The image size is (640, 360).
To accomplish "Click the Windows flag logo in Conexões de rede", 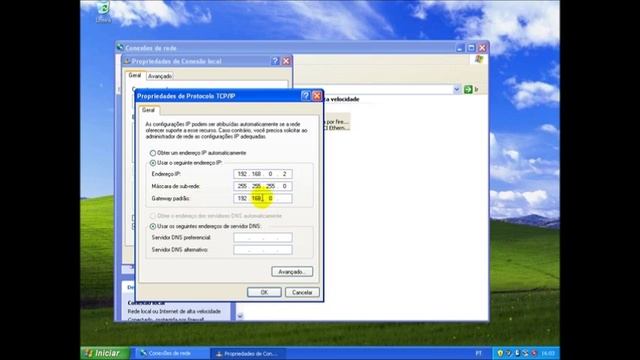I will click(479, 60).
